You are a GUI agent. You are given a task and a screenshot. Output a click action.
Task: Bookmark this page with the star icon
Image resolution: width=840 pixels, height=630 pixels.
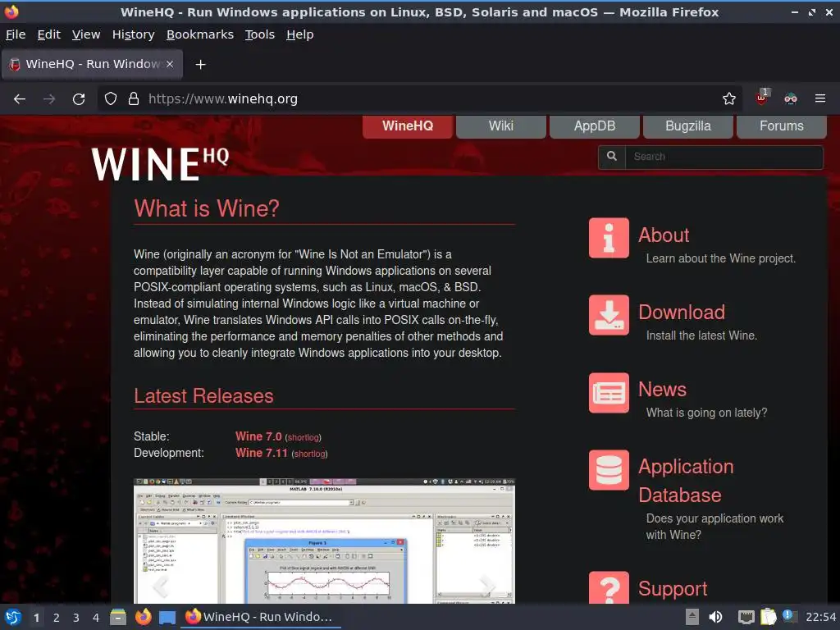(x=728, y=98)
